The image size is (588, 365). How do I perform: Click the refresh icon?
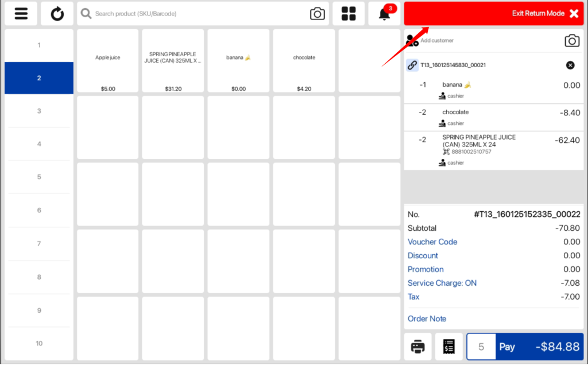[x=57, y=14]
